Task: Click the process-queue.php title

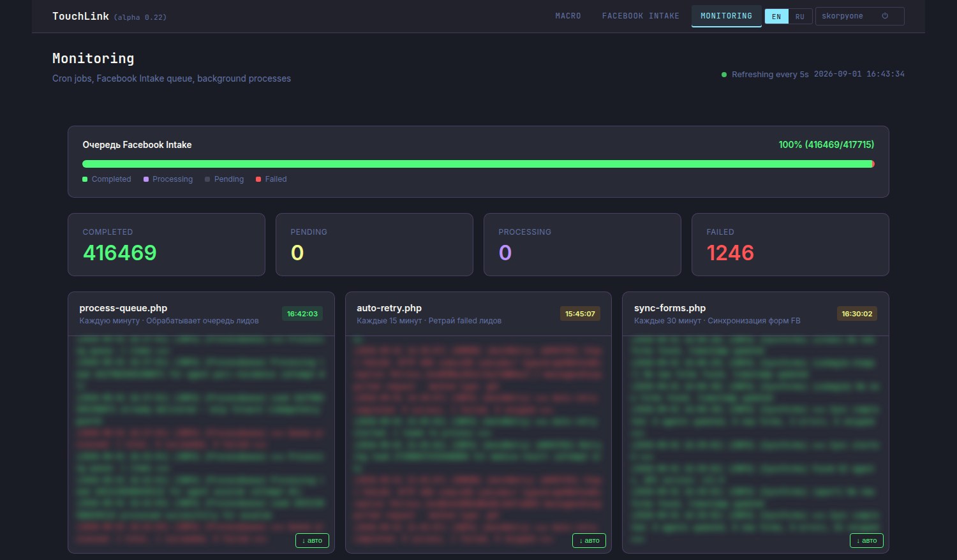Action: point(123,308)
